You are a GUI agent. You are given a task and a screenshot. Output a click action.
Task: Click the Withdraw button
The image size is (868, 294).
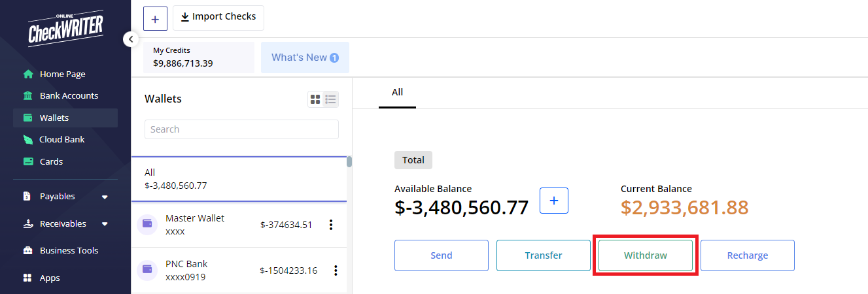click(x=645, y=255)
